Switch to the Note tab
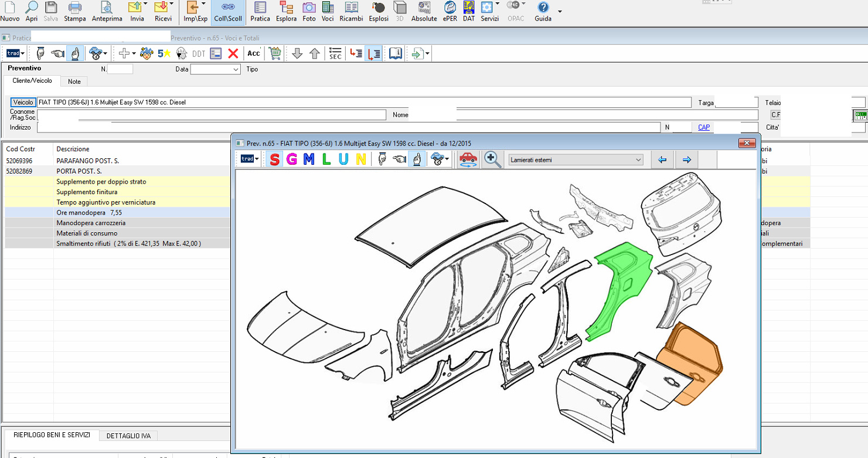 point(74,82)
